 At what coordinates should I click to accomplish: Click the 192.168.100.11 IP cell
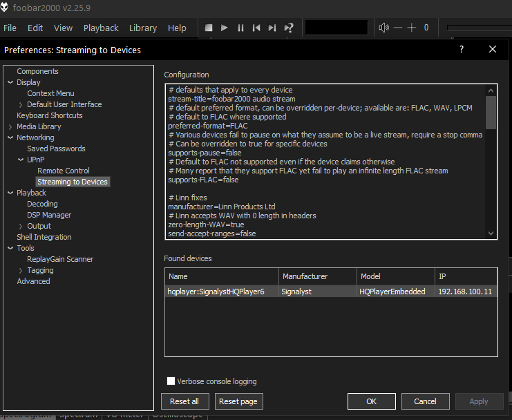[x=465, y=292]
